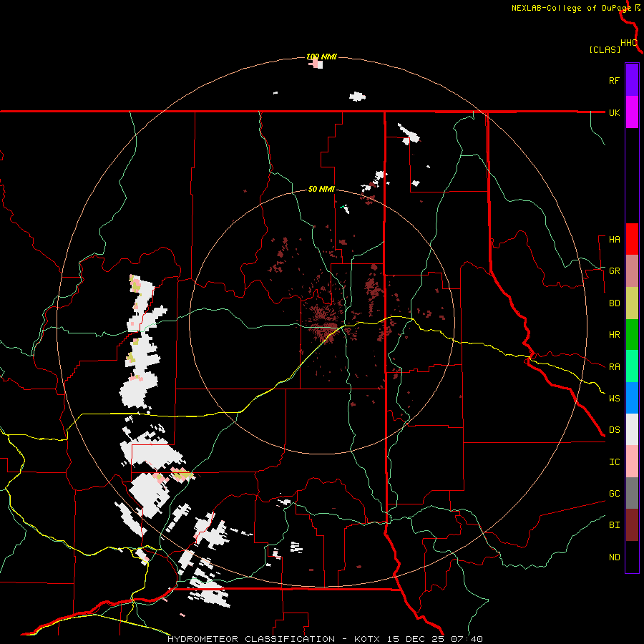Click the GC legend label
The image size is (644, 644).
[x=614, y=494]
